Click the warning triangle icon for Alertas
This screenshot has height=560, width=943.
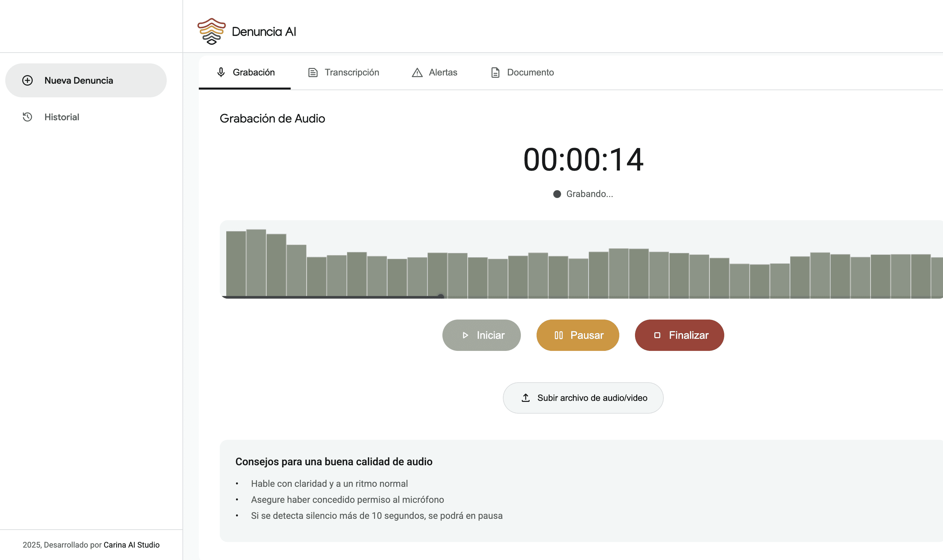coord(417,73)
